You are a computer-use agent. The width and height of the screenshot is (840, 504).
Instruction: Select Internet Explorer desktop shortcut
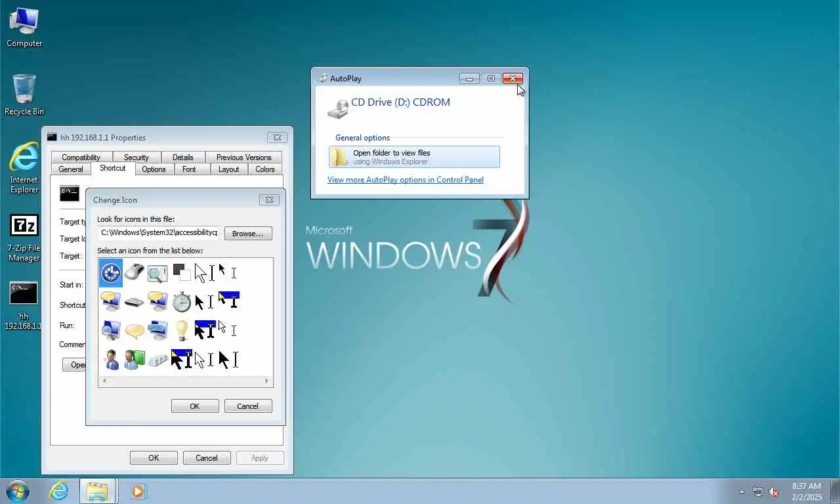24,168
